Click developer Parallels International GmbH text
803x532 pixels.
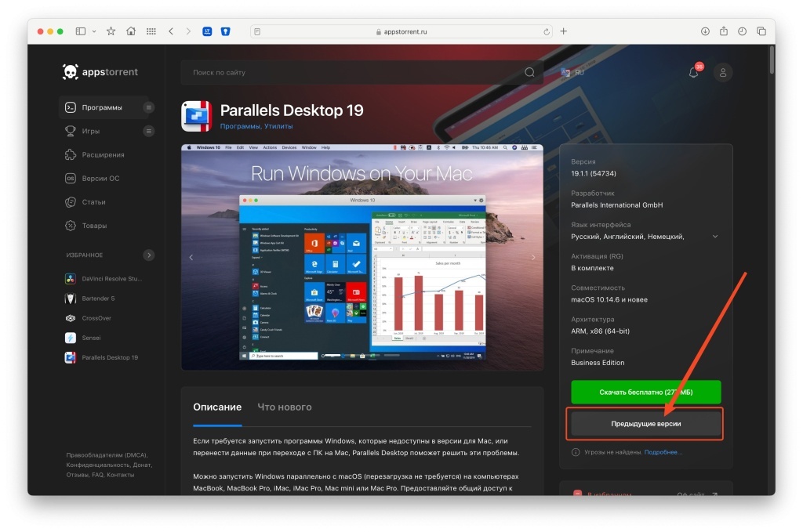point(616,205)
